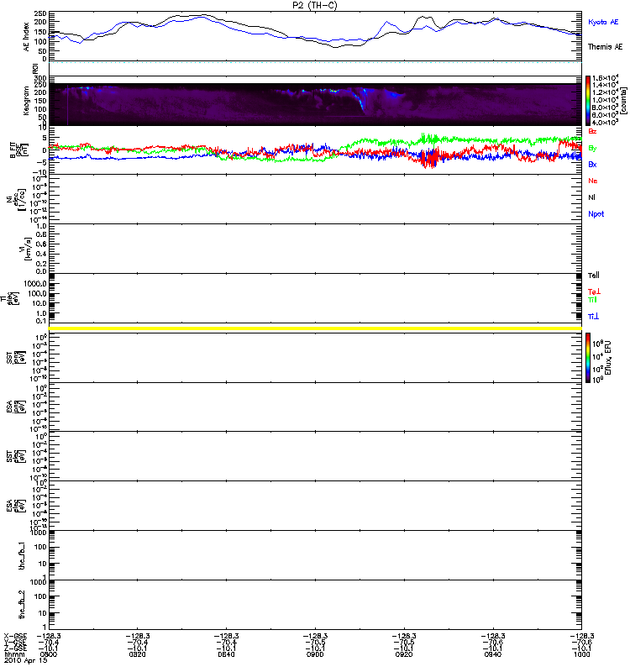Click the green "By" legend label

pyautogui.click(x=592, y=149)
